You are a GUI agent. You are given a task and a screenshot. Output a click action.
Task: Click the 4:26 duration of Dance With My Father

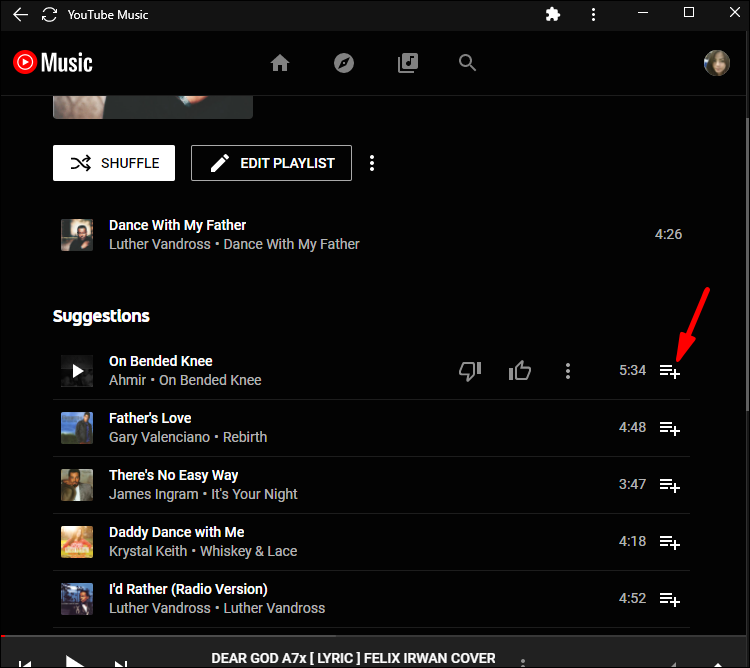[668, 234]
